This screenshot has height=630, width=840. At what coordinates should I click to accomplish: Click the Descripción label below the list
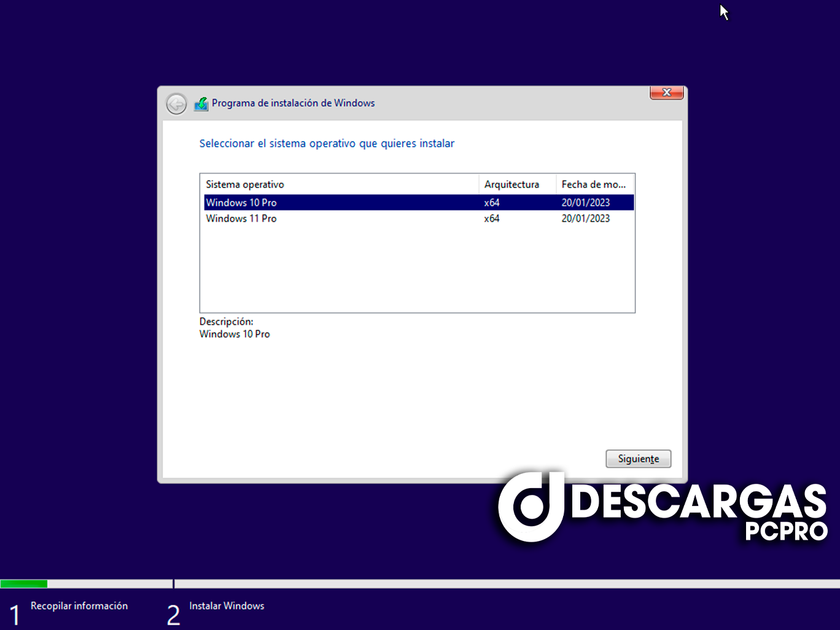226,322
